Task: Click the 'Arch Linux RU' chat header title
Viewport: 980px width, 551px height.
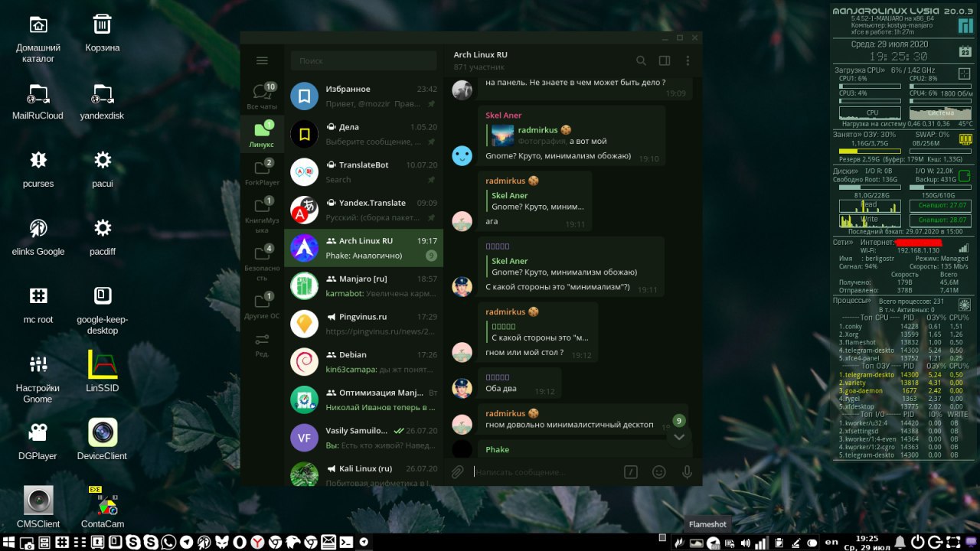Action: [480, 55]
